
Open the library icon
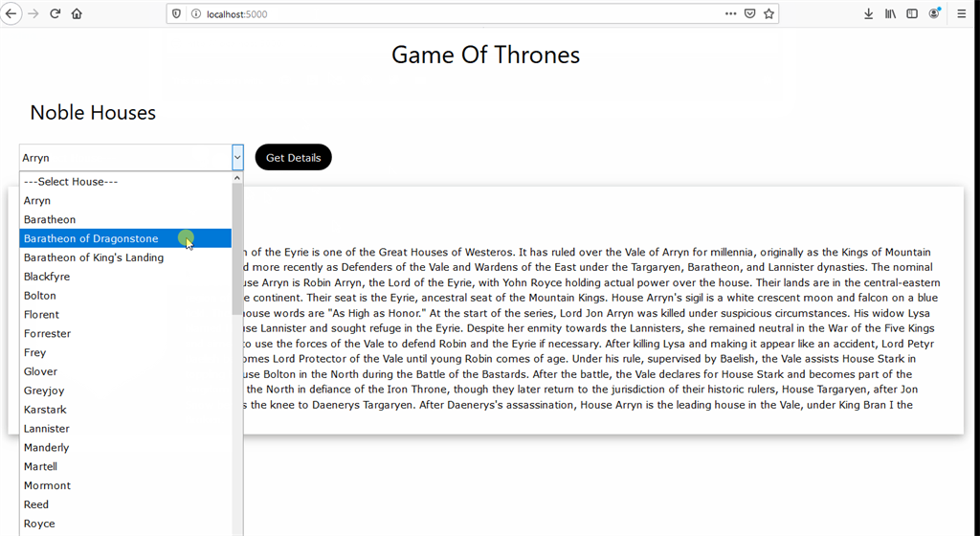click(x=890, y=13)
